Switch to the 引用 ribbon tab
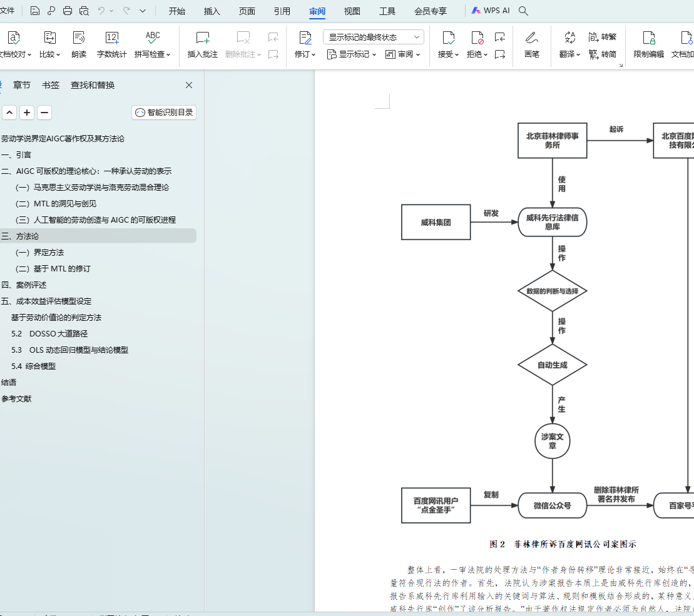This screenshot has width=694, height=616. 282,11
